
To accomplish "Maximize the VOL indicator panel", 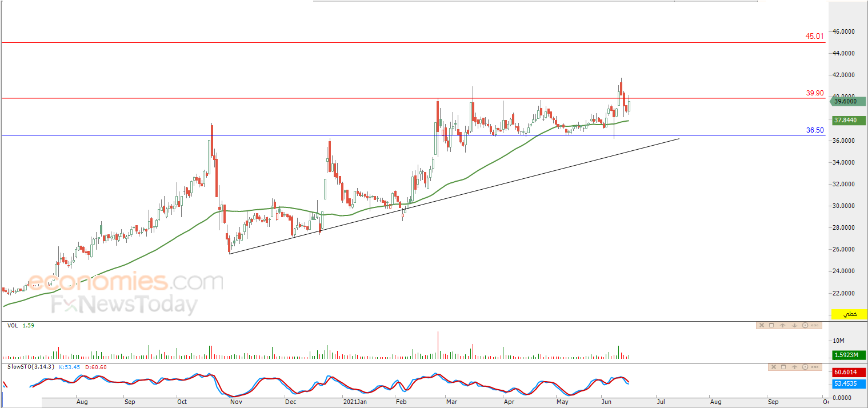I will coord(771,326).
